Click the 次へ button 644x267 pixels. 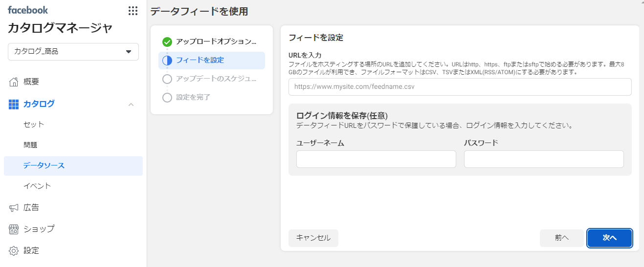tap(610, 238)
